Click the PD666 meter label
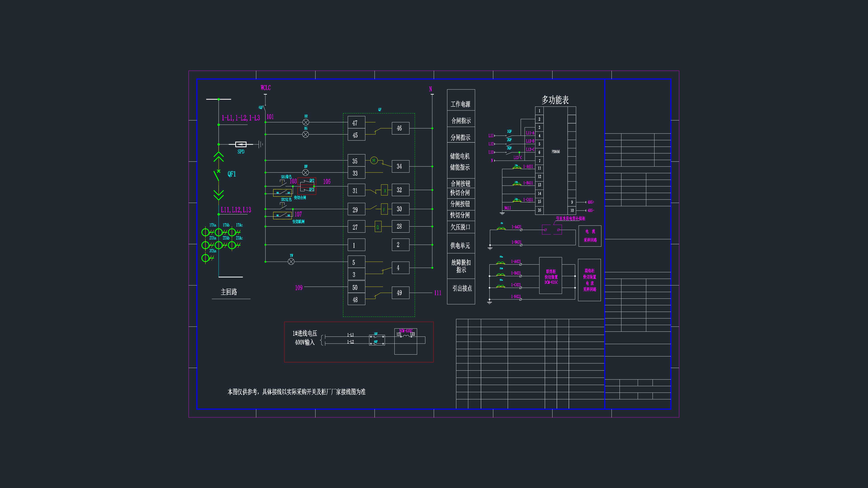 (x=556, y=152)
